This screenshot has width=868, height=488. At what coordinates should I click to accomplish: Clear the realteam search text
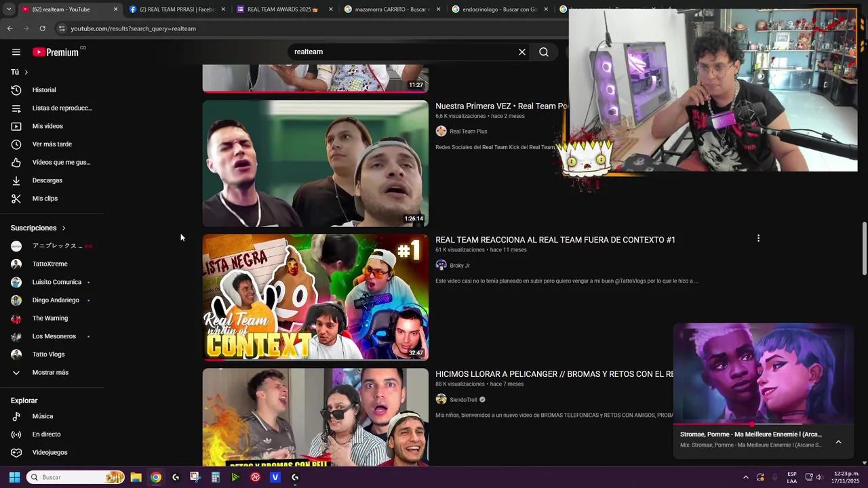[x=522, y=52]
